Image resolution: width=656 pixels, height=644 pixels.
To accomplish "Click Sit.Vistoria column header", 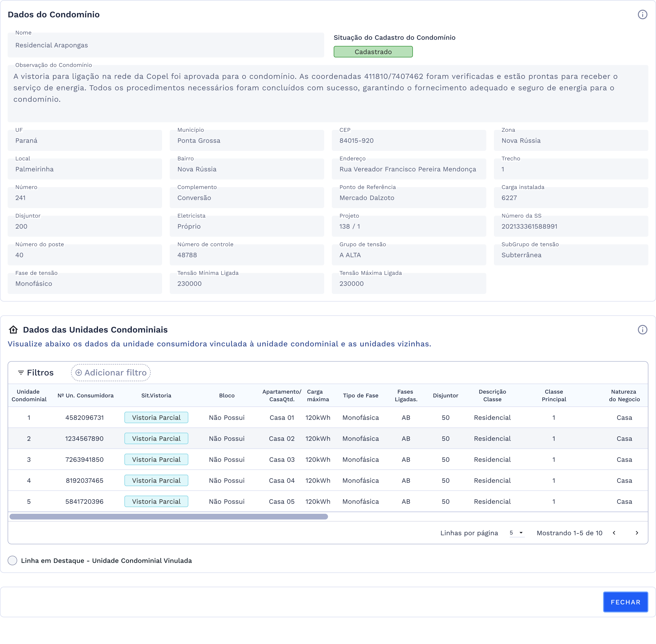I will click(x=156, y=396).
